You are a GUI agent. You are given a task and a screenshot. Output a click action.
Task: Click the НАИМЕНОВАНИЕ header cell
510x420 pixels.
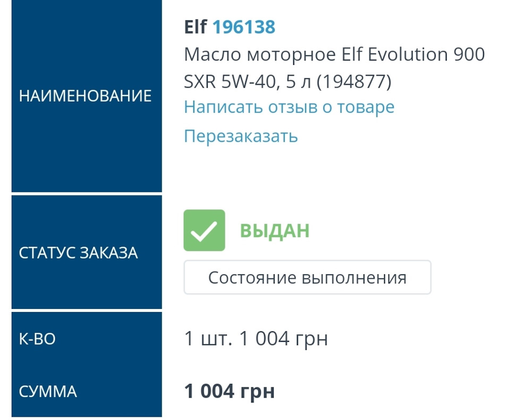click(x=86, y=96)
